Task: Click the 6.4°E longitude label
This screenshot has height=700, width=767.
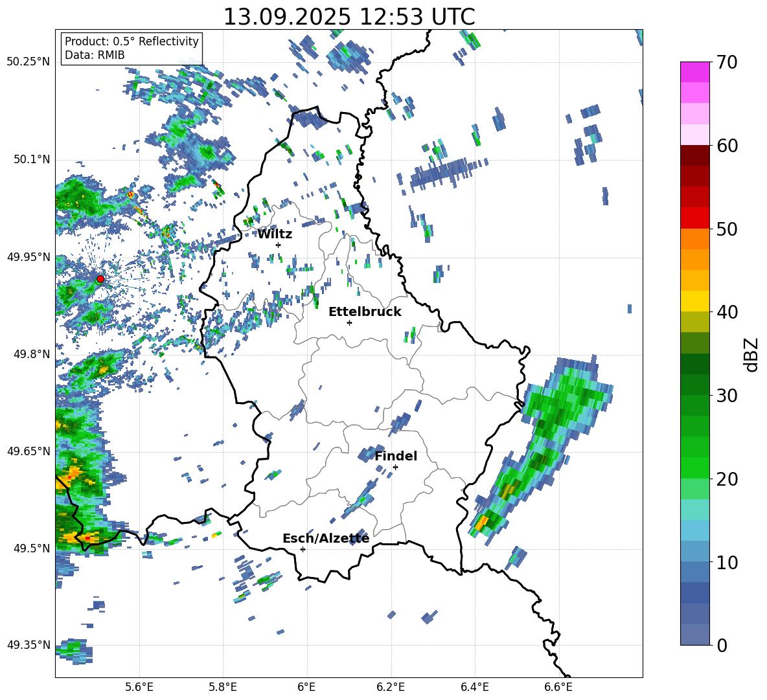Action: click(474, 687)
